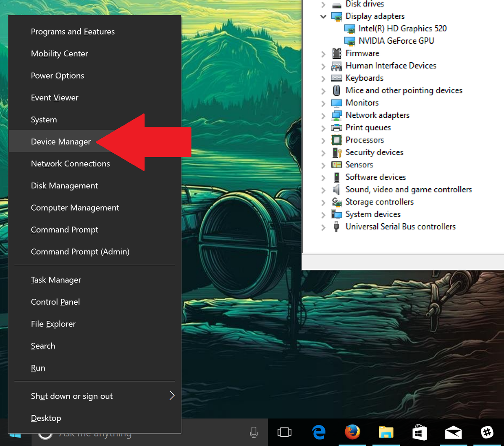
Task: Click the Keyboards category icon
Action: pyautogui.click(x=336, y=78)
